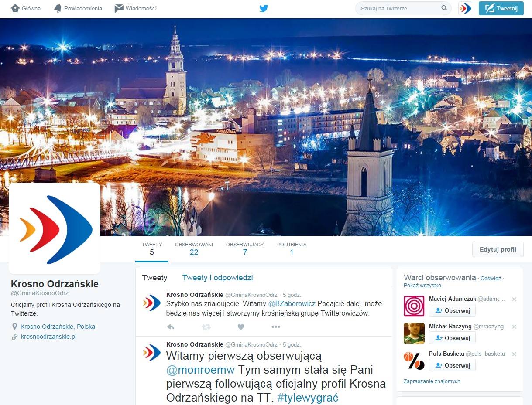Click the Warci obserwowania heading
Image resolution: width=532 pixels, height=405 pixels.
(439, 277)
